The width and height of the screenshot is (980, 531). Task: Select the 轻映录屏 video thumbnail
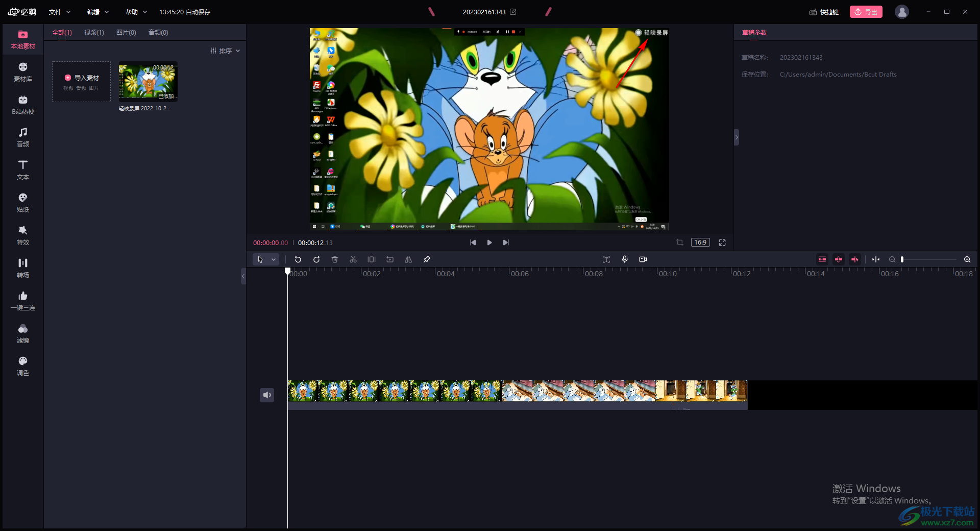148,82
